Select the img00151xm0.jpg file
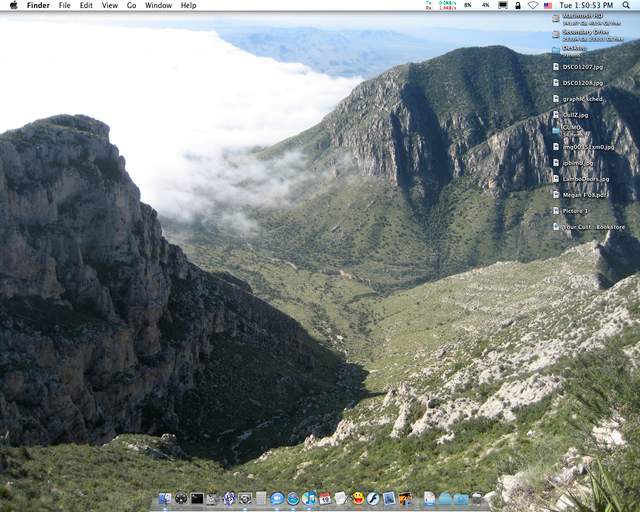Viewport: 640px width, 512px height. pos(583,147)
